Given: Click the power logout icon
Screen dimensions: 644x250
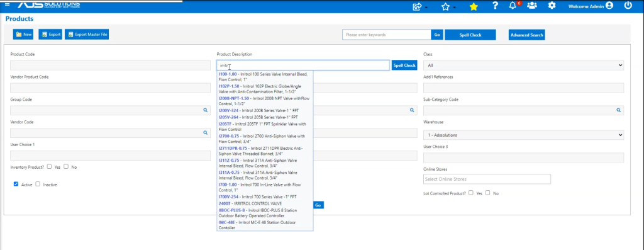Looking at the screenshot, I should (628, 6).
